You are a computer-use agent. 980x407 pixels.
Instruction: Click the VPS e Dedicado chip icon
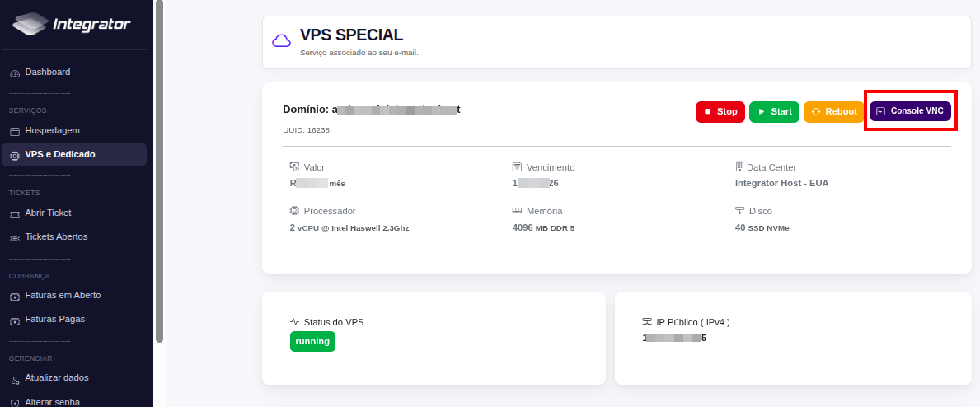[x=15, y=155]
